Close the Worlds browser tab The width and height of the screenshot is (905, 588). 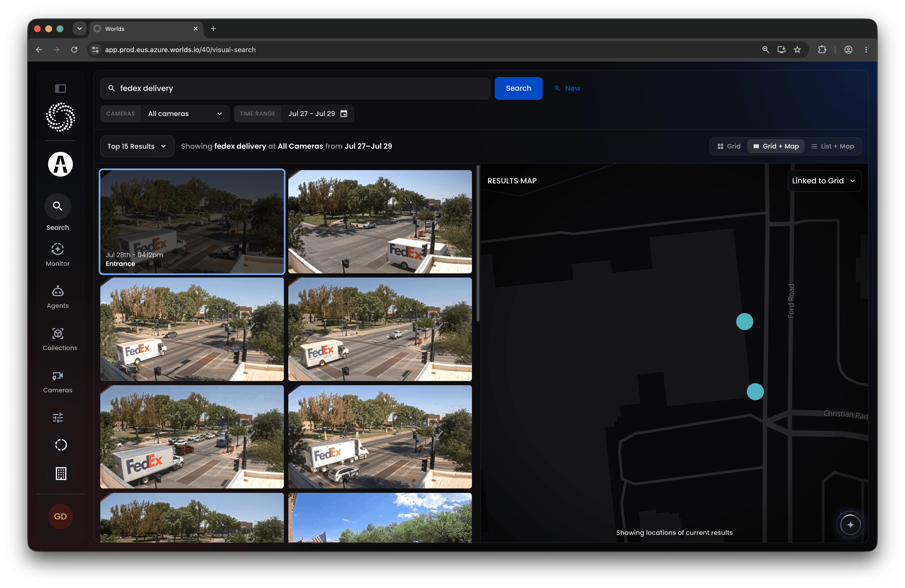pos(195,29)
